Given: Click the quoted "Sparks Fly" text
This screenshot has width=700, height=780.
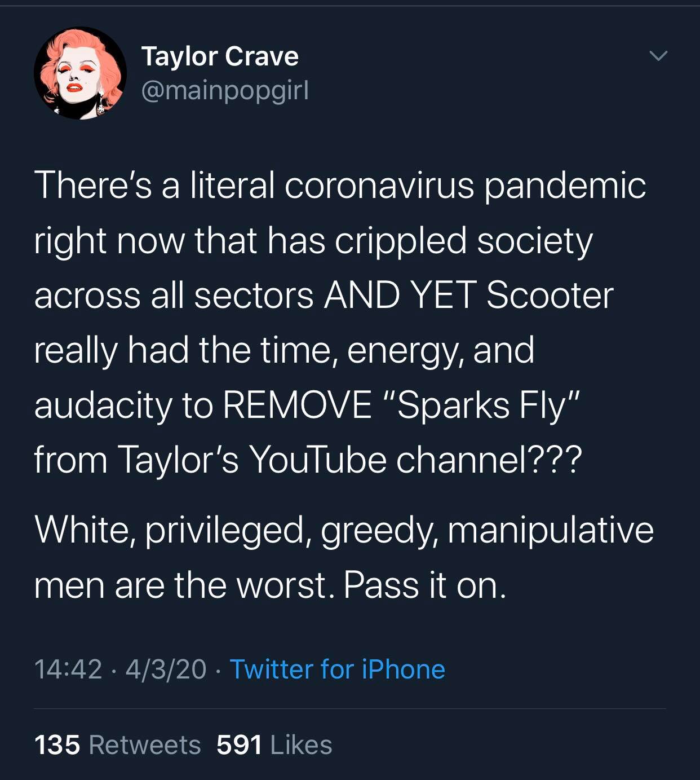Looking at the screenshot, I should coord(481,405).
